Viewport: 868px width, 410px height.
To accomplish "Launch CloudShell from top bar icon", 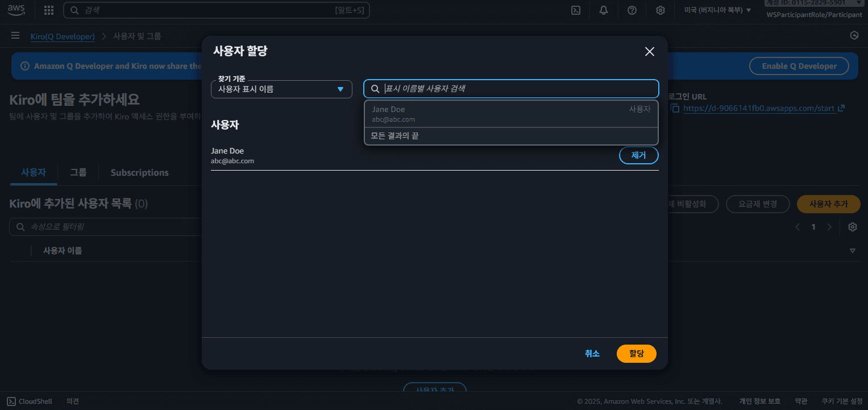I will [x=576, y=10].
